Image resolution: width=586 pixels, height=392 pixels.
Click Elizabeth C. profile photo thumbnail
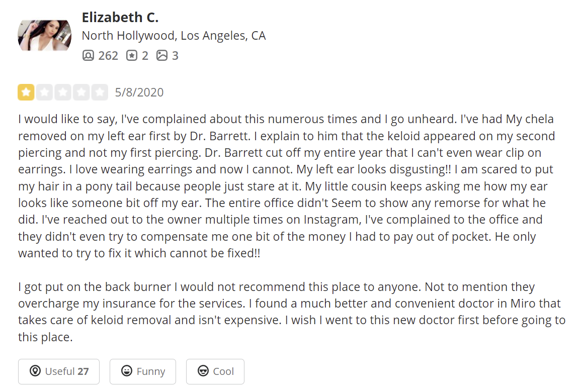click(x=44, y=35)
